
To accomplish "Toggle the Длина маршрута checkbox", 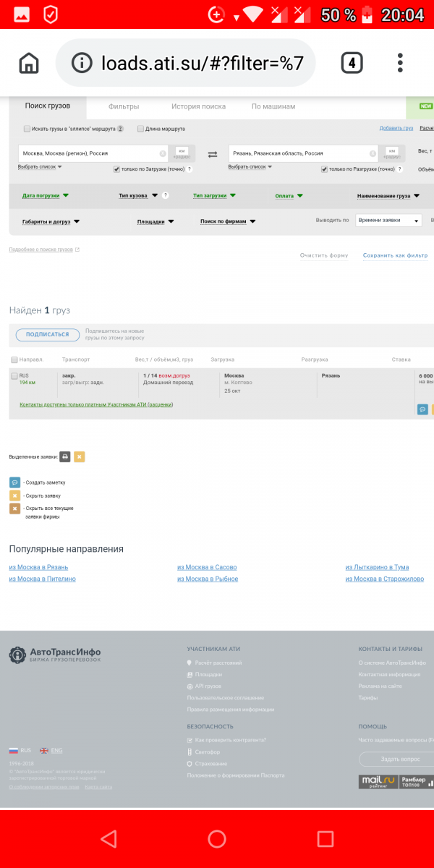I will point(140,129).
